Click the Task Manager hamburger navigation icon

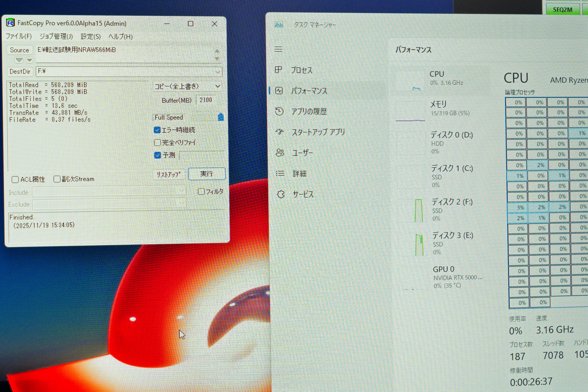click(279, 49)
